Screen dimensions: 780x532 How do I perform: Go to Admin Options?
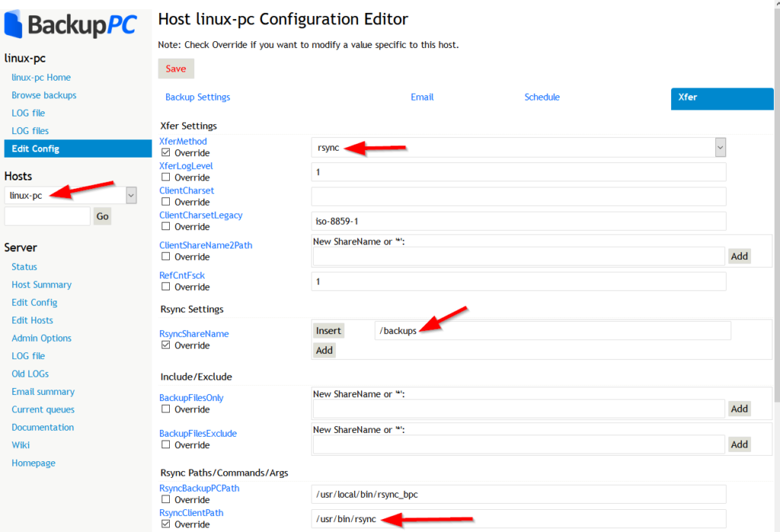(x=41, y=339)
